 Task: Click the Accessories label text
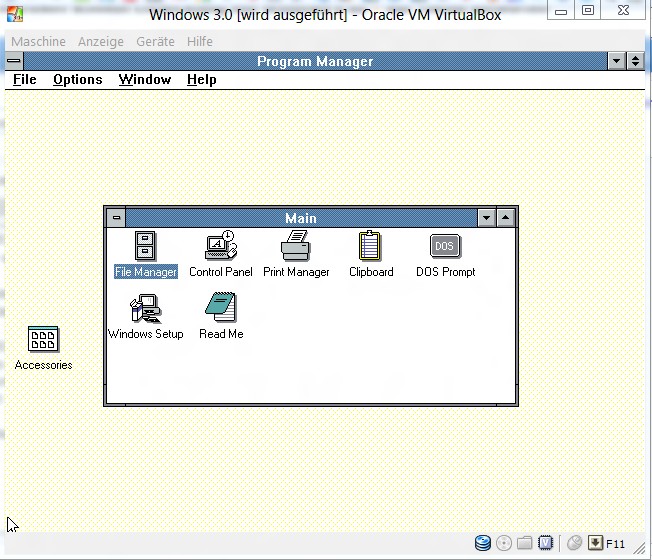43,365
